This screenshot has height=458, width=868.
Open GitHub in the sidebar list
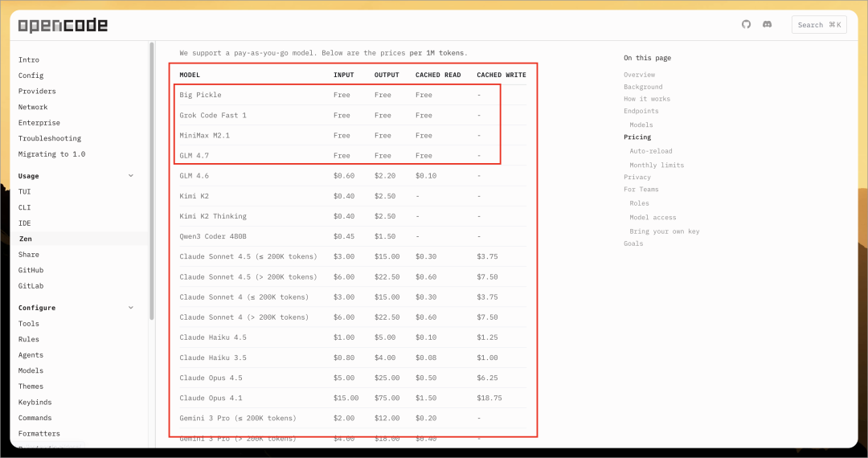point(31,270)
